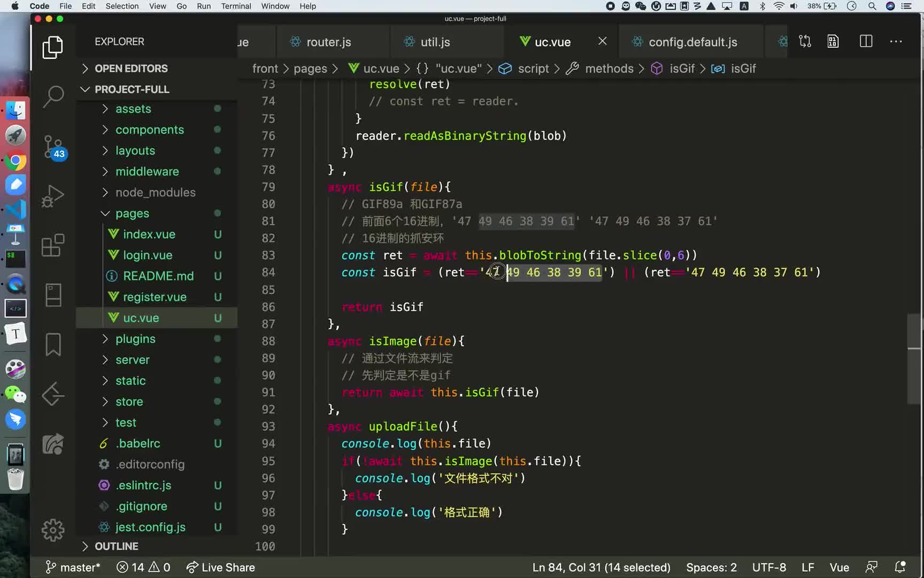Expand the components folder
The height and width of the screenshot is (578, 924).
[x=149, y=130]
